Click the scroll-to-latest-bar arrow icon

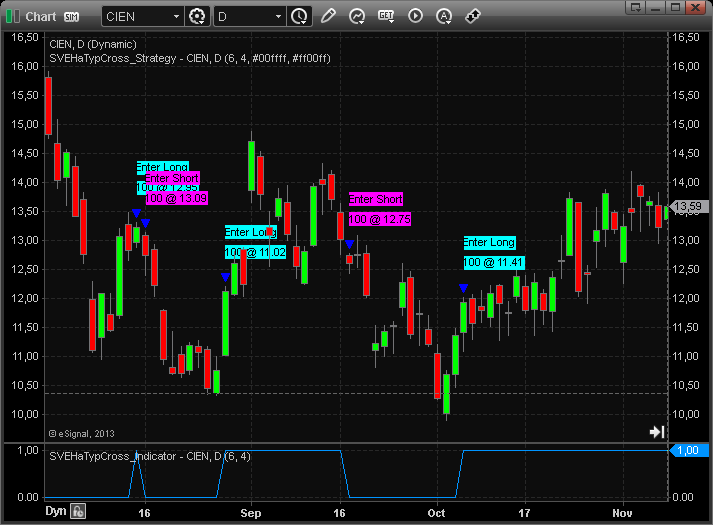[657, 432]
